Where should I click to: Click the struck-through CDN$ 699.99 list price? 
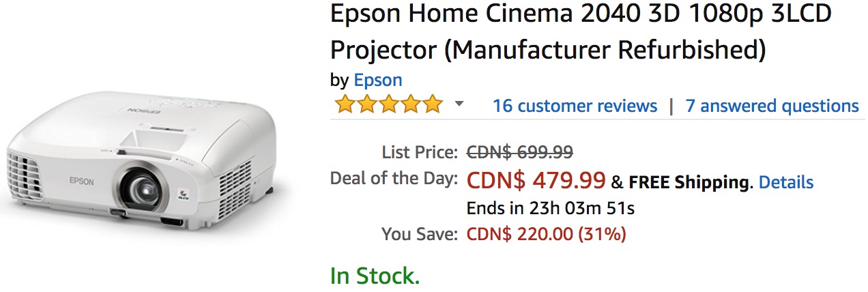pos(519,151)
